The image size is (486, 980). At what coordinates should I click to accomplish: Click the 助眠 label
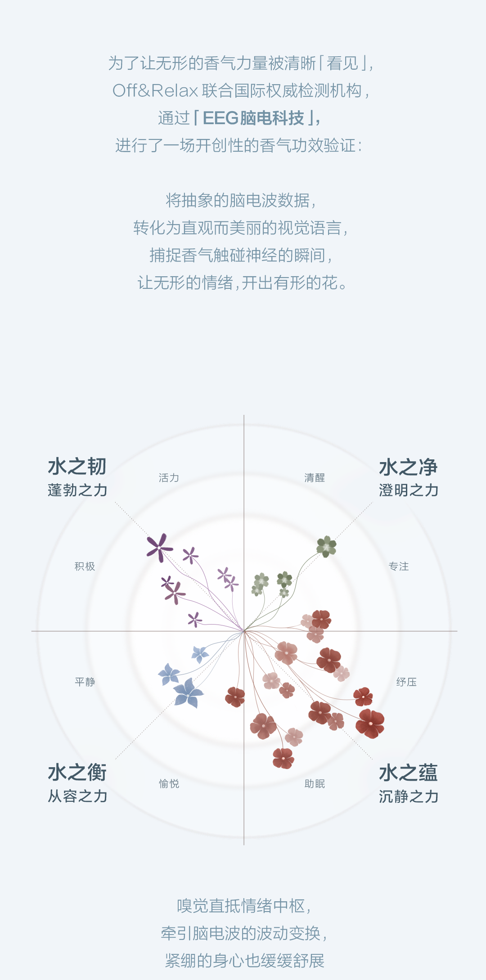[x=315, y=784]
